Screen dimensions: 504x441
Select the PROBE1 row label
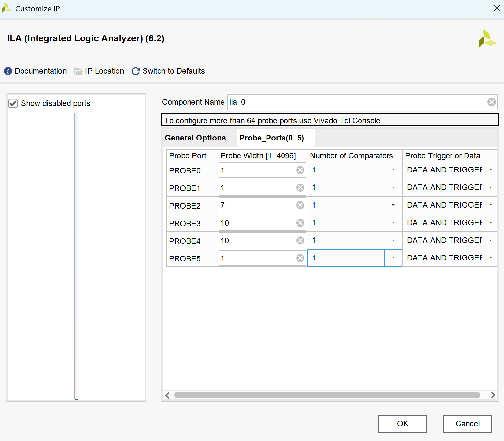[x=185, y=188]
